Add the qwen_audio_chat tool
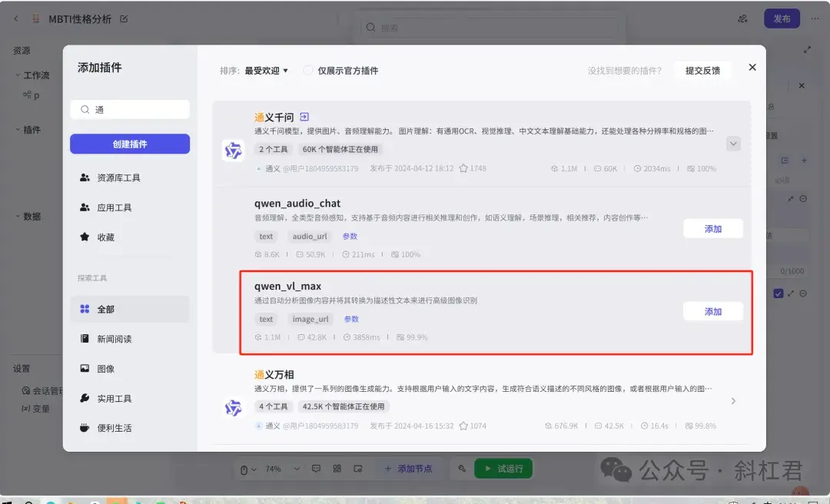Screen dimensions: 830x504 pyautogui.click(x=712, y=229)
